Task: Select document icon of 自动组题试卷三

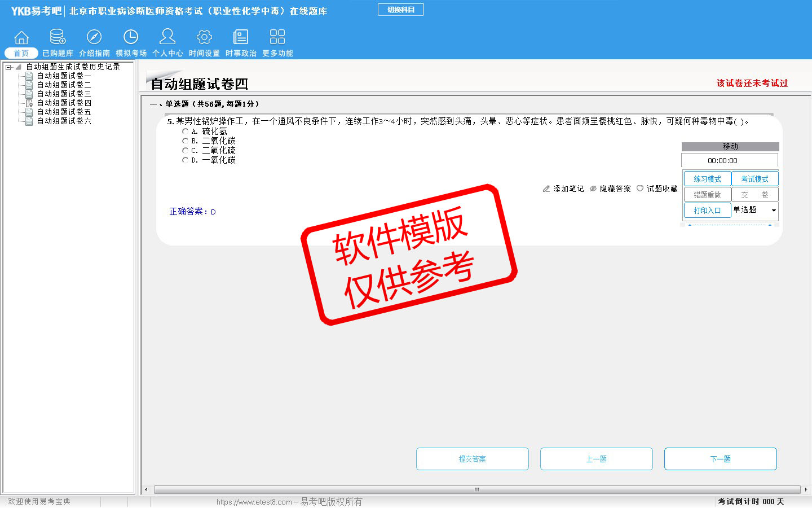Action: tap(29, 94)
